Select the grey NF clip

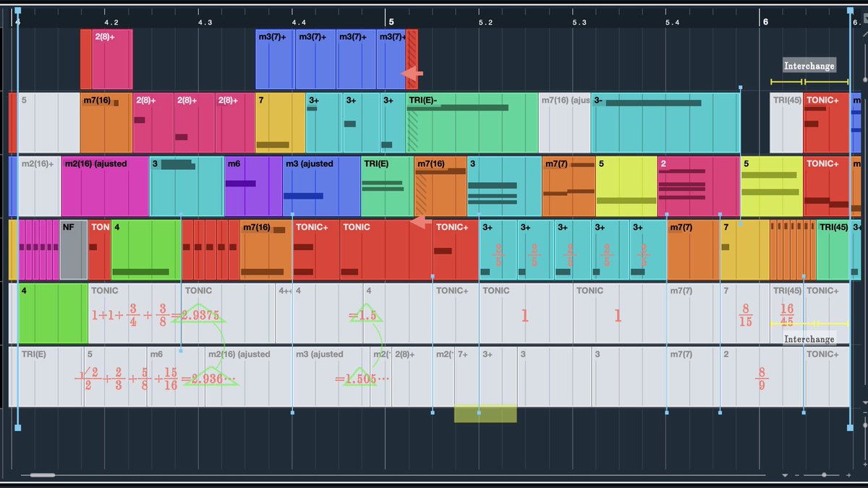pyautogui.click(x=74, y=250)
